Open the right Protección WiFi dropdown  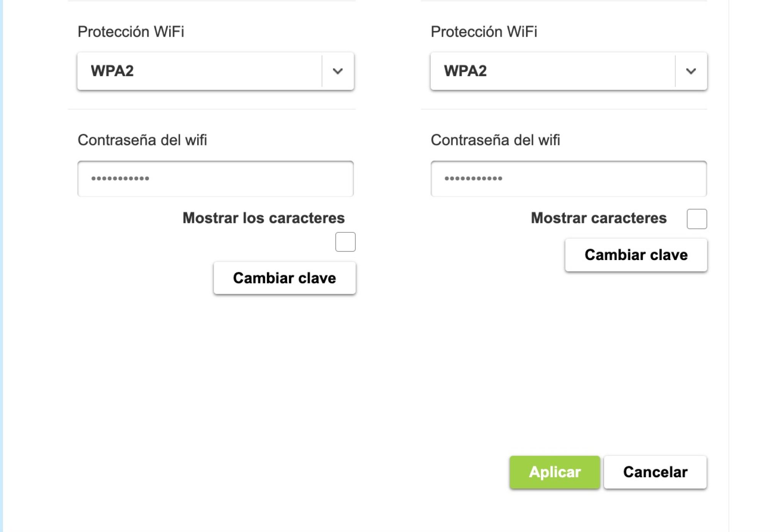(x=568, y=71)
